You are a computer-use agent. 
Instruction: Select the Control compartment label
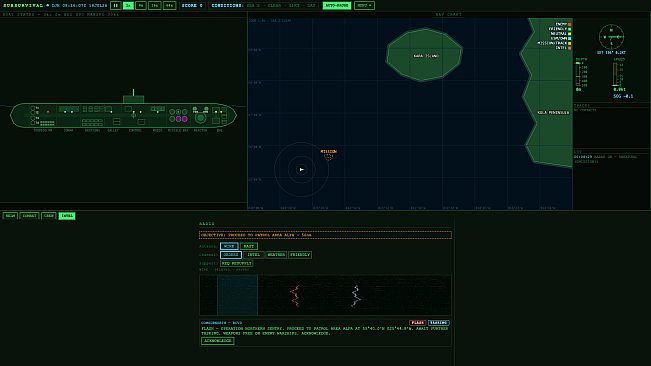[135, 130]
